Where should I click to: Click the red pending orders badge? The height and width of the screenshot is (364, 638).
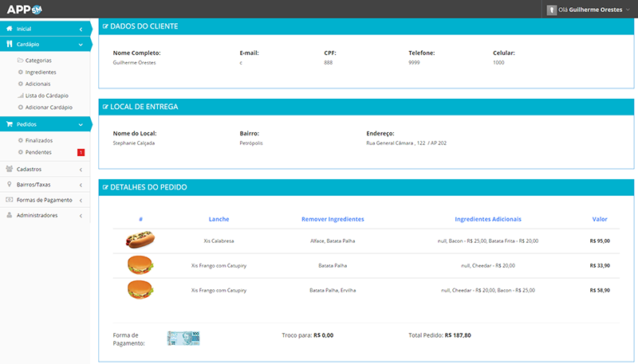81,152
